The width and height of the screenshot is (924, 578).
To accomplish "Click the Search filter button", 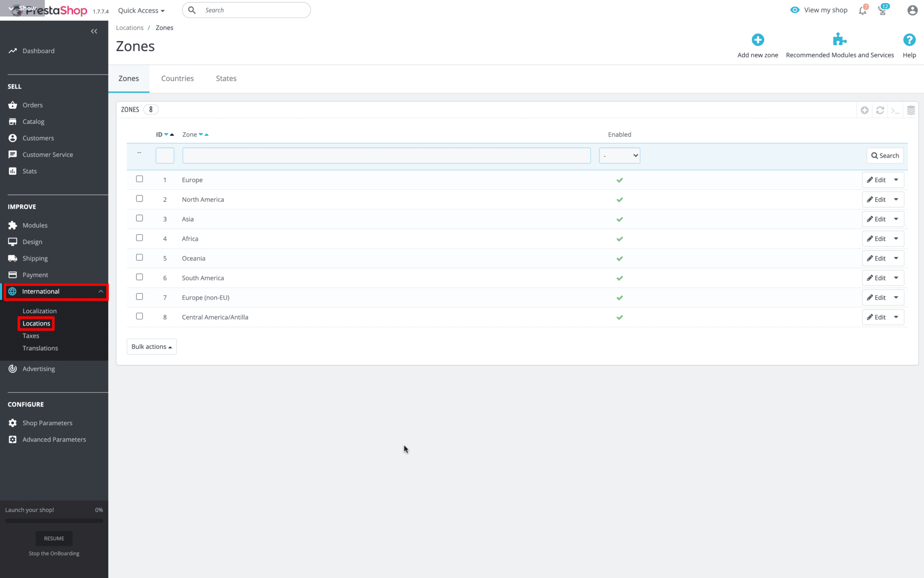I will click(x=885, y=156).
